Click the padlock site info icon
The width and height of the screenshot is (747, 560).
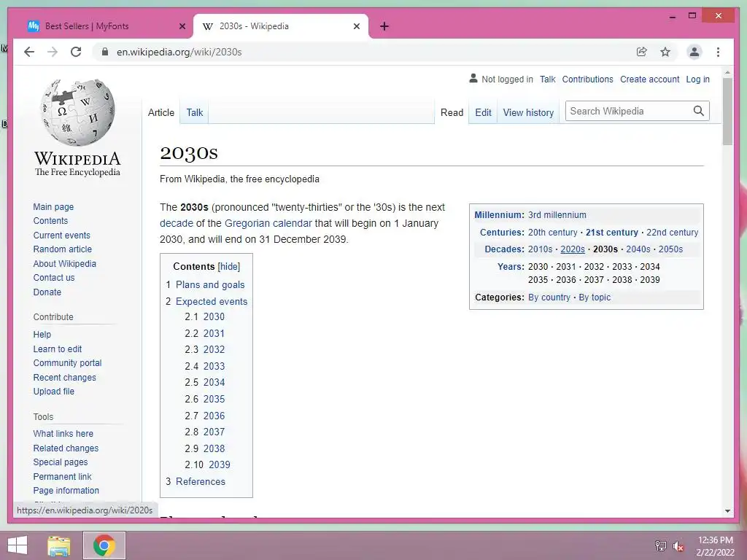(105, 52)
